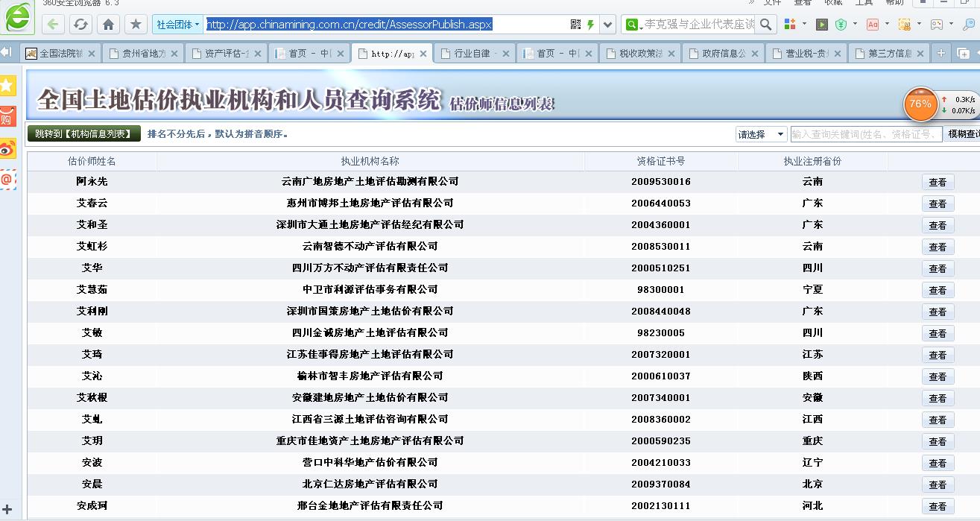Bookmark page with the toolbar star icon

click(136, 25)
